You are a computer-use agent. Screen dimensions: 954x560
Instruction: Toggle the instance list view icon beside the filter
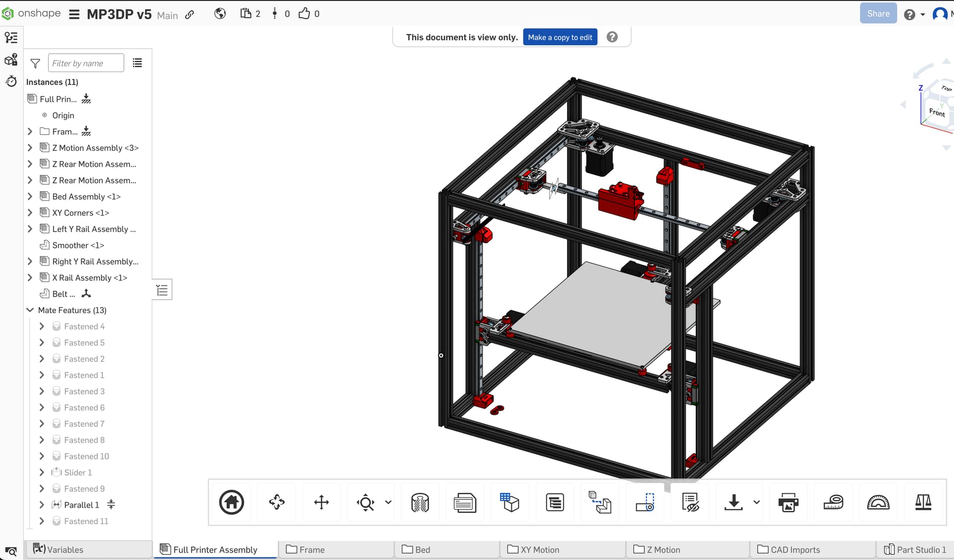click(x=137, y=63)
